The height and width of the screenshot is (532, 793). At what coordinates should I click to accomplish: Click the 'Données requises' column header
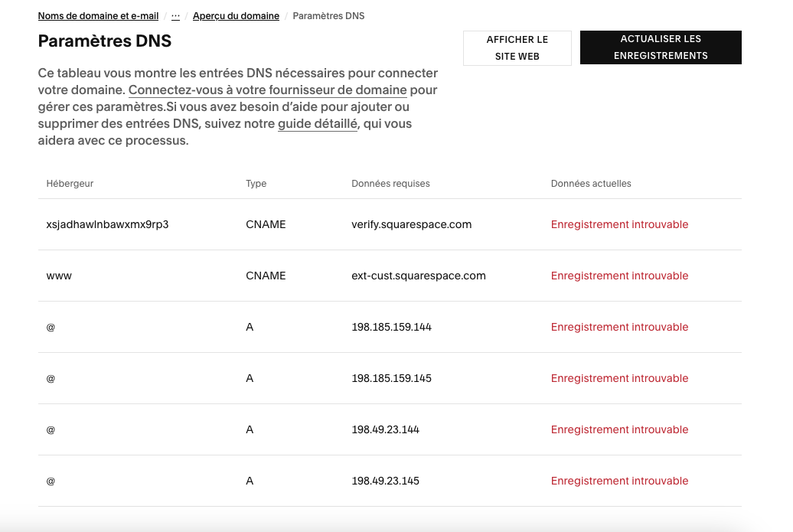(390, 184)
